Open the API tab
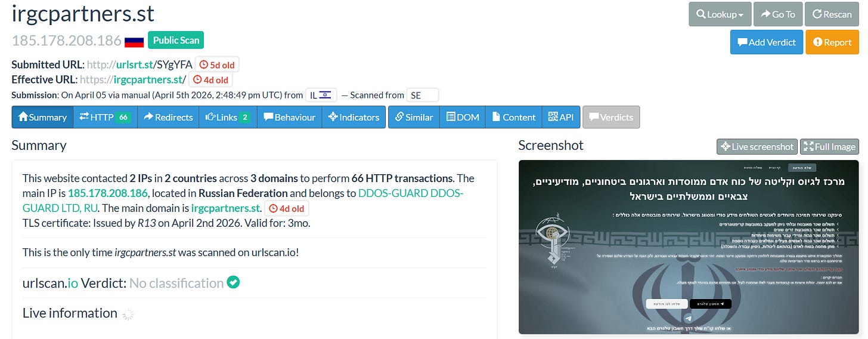Screen dimensions: 868x339 point(560,117)
